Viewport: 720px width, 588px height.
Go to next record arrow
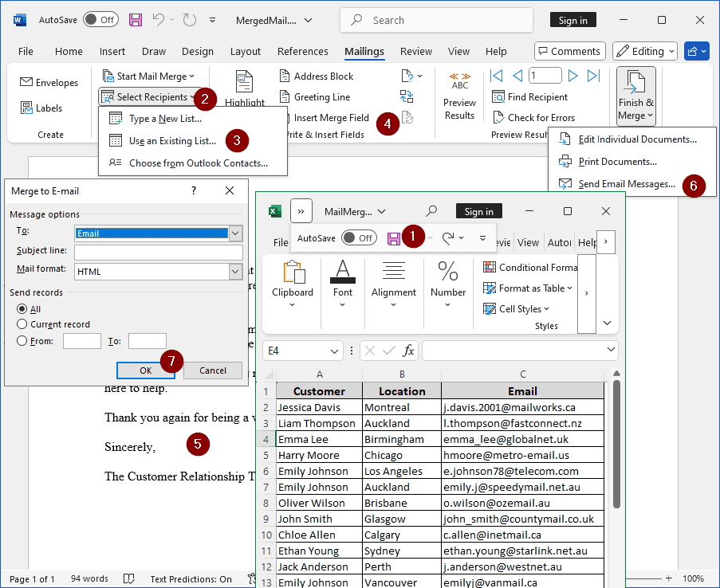(572, 76)
